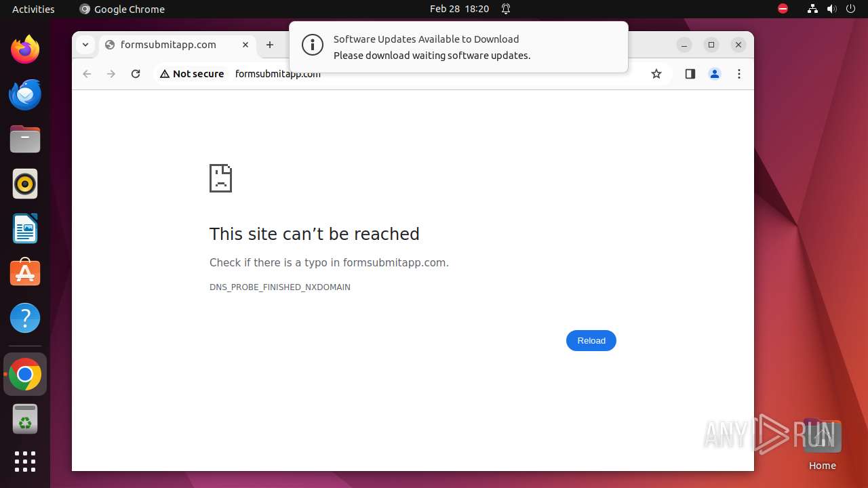This screenshot has height=488, width=868.
Task: Open the Home desktop folder icon
Action: 822,444
